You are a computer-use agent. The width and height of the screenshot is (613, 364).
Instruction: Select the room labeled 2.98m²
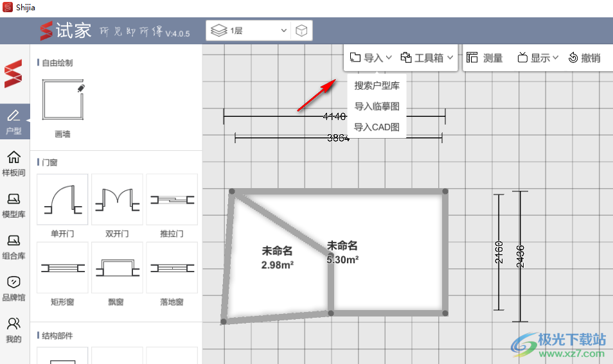click(277, 258)
